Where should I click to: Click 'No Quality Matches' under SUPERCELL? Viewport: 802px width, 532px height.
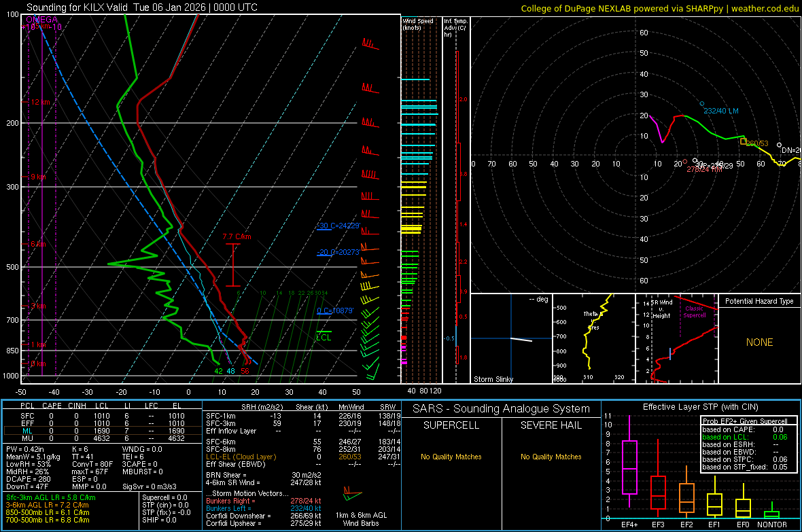[451, 457]
